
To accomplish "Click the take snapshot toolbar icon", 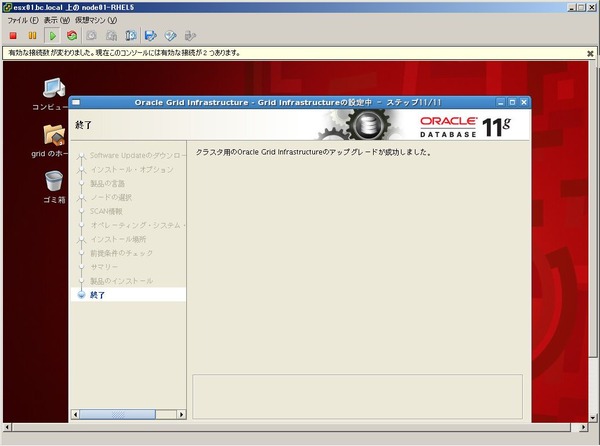I will pos(91,36).
